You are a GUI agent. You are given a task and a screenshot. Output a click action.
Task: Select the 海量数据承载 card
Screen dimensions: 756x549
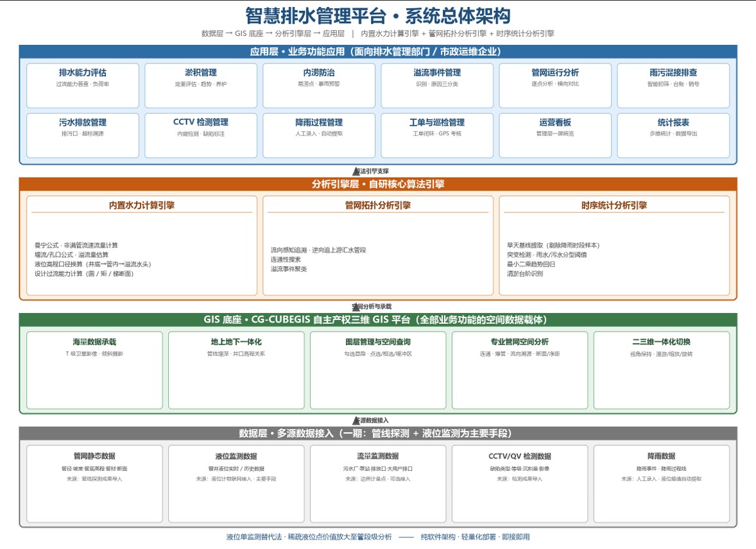tap(94, 370)
